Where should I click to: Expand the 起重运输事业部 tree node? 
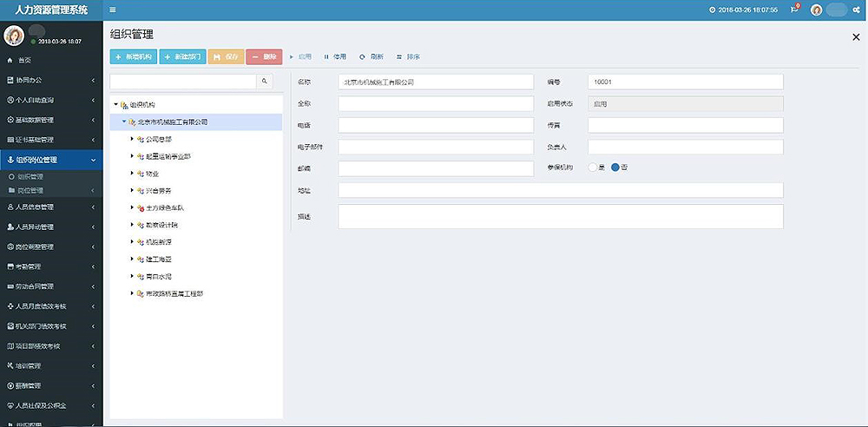tap(132, 156)
